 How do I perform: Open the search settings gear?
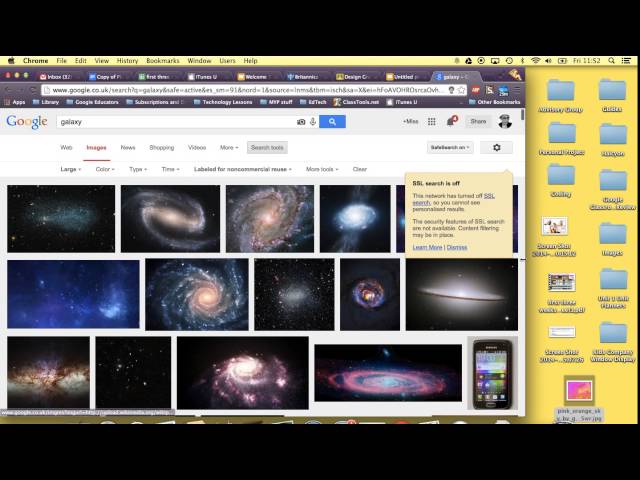[x=496, y=147]
